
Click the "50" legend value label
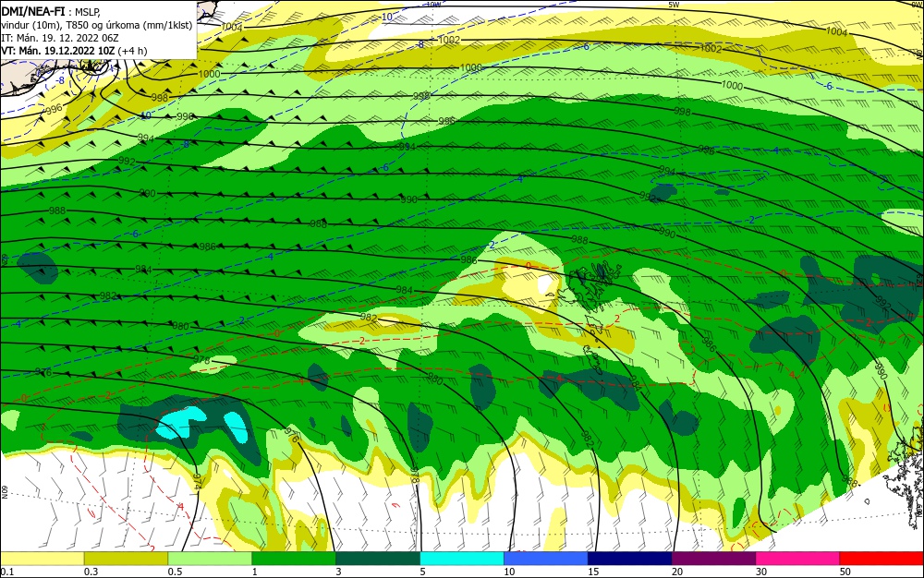pos(845,572)
